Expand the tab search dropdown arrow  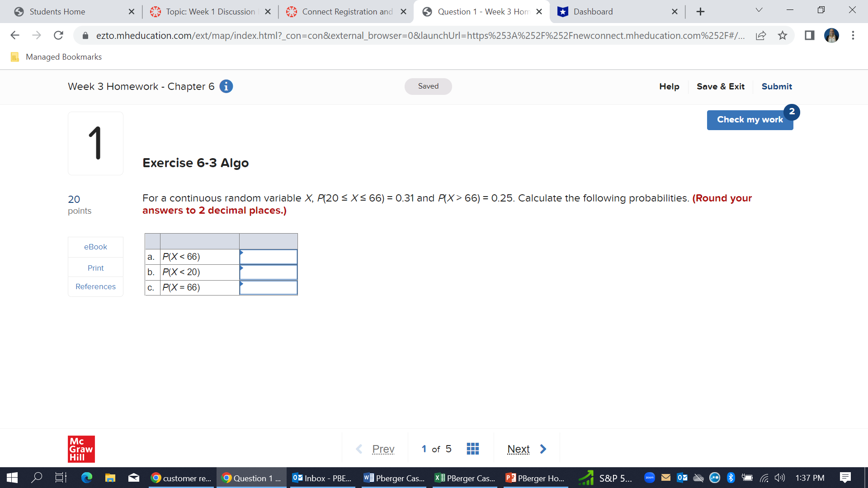(759, 10)
